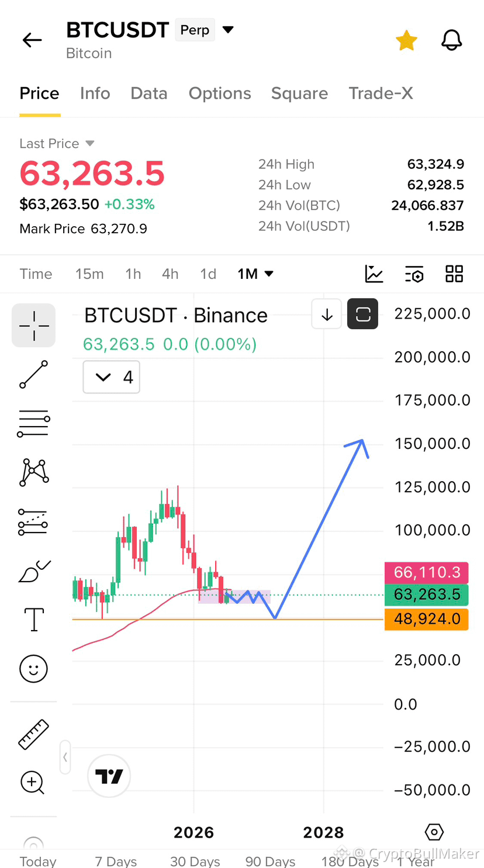Select the trend line tool

34,375
